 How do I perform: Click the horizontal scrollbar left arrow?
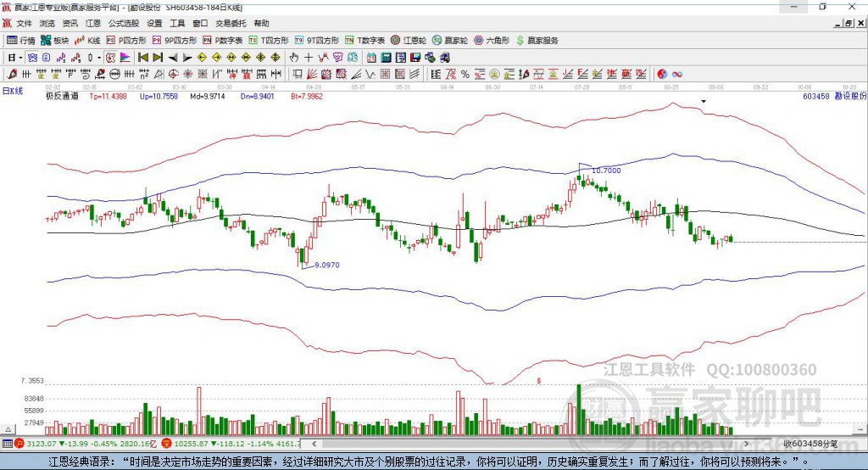coord(314,444)
